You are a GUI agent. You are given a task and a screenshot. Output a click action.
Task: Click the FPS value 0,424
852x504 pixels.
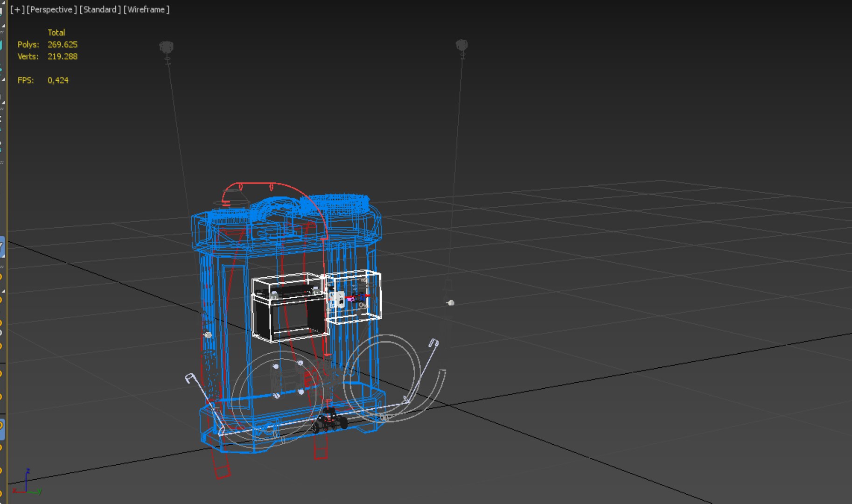tap(58, 80)
